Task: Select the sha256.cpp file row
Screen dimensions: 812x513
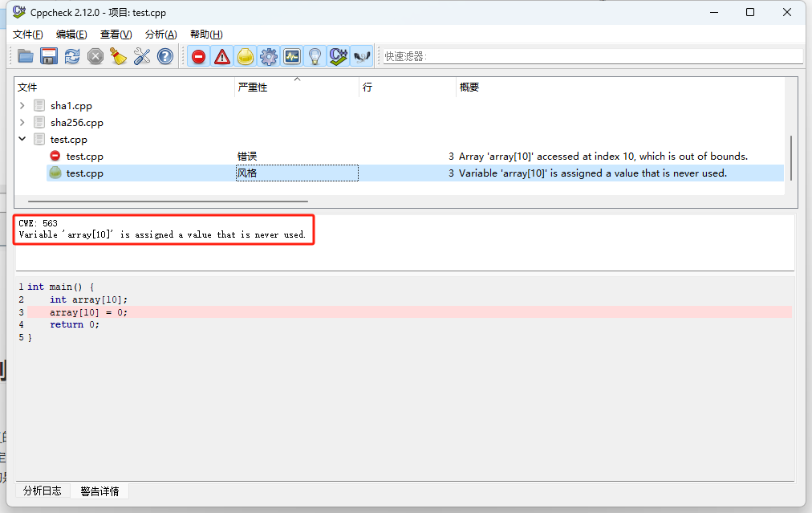Action: click(77, 123)
